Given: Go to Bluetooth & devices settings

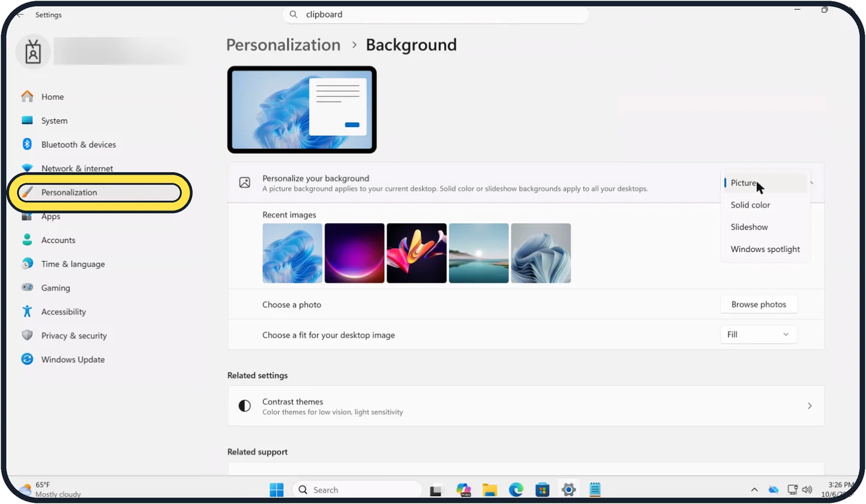Looking at the screenshot, I should [78, 145].
